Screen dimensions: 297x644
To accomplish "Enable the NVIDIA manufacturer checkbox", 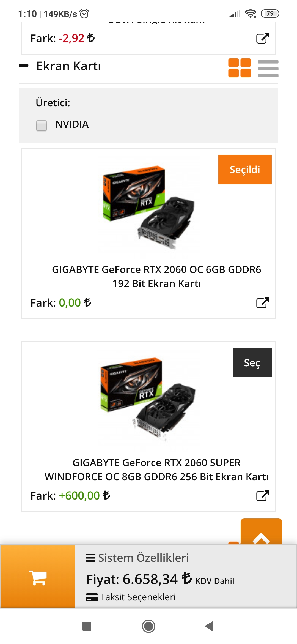I will [x=42, y=125].
